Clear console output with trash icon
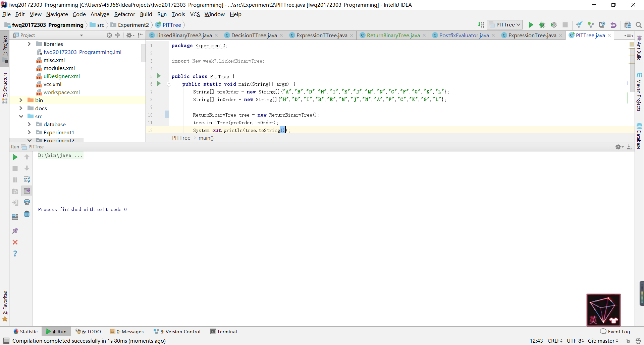 [27, 214]
